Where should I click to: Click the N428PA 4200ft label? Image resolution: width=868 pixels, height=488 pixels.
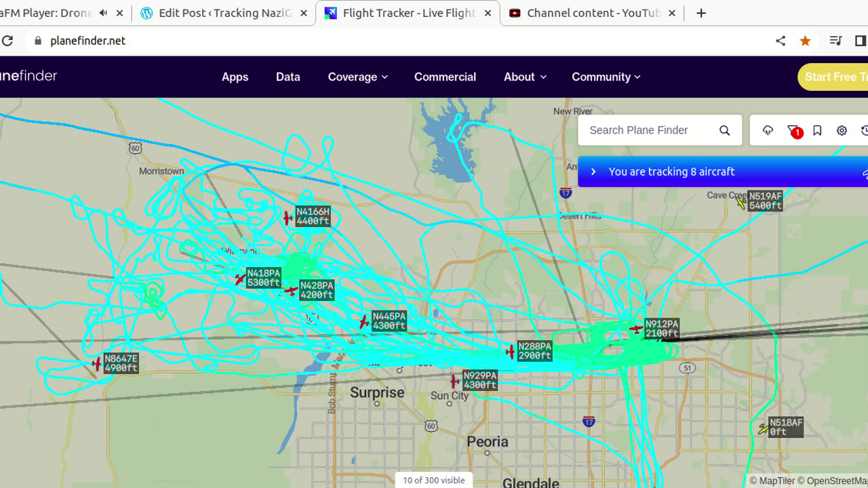[316, 290]
